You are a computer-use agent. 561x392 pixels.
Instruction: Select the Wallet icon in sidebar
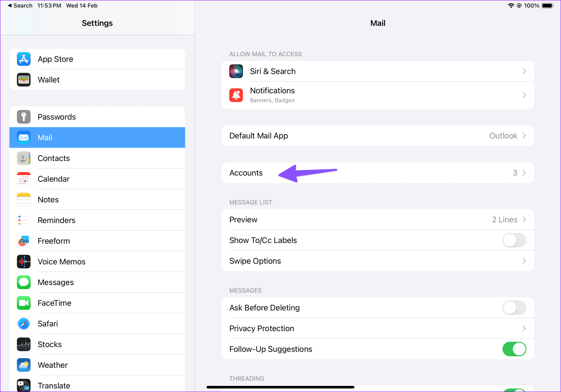click(x=24, y=80)
